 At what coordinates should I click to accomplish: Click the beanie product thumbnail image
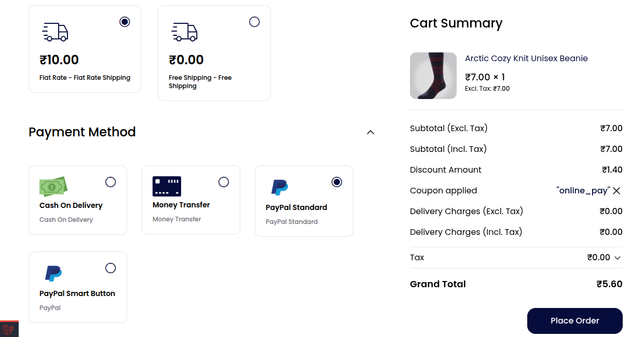pyautogui.click(x=433, y=76)
